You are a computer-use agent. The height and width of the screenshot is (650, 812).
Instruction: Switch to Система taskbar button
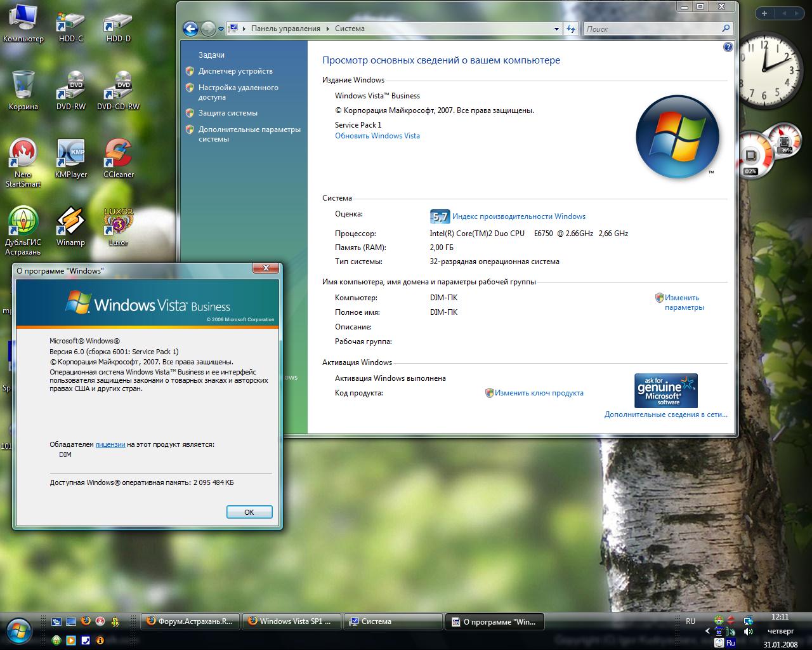pyautogui.click(x=393, y=621)
